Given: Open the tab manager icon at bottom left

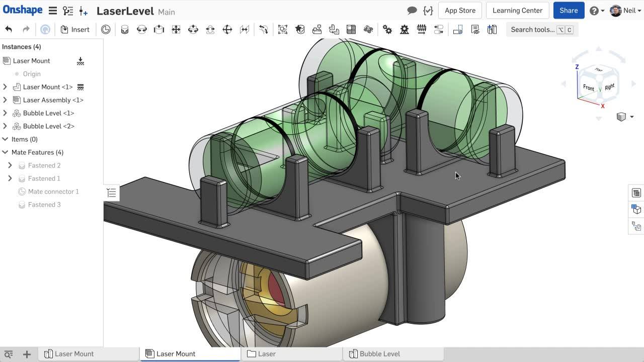Looking at the screenshot, I should [x=9, y=354].
